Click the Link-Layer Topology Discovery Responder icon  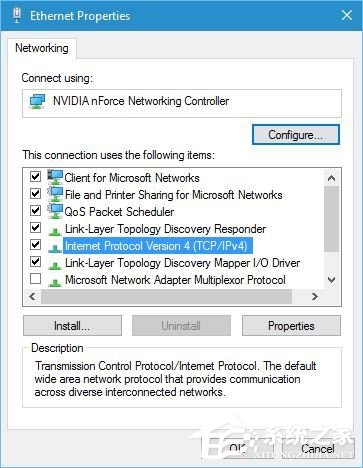coord(55,231)
